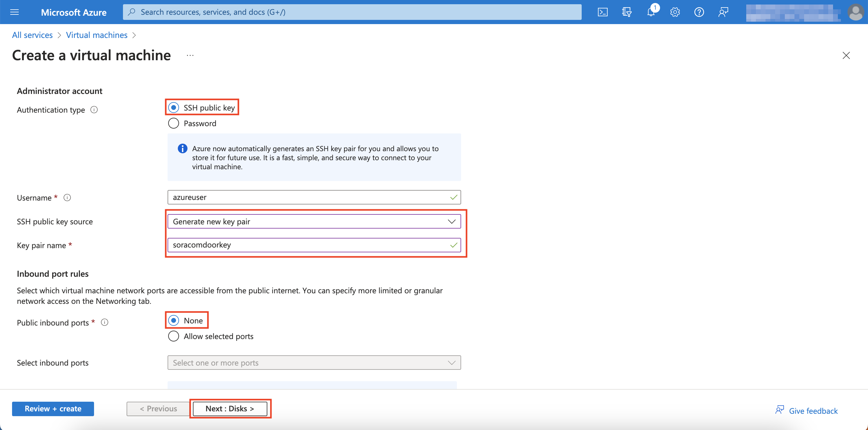
Task: Open the Directories and subscriptions filter
Action: click(627, 12)
